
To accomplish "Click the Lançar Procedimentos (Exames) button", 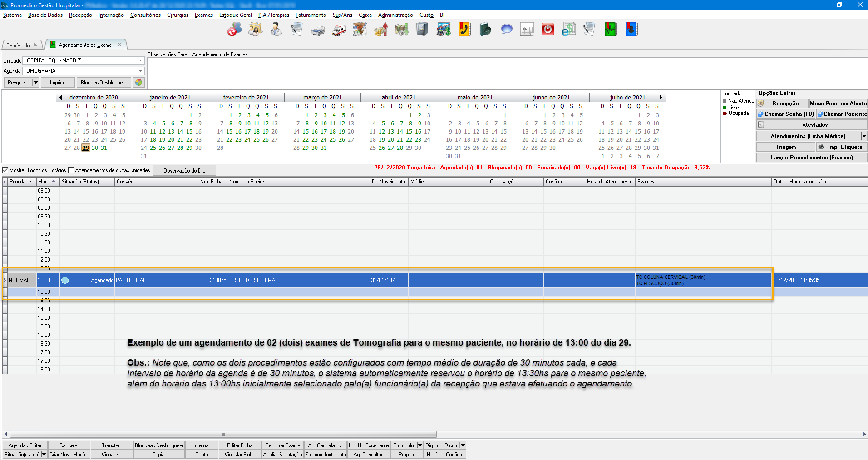I will (x=811, y=158).
